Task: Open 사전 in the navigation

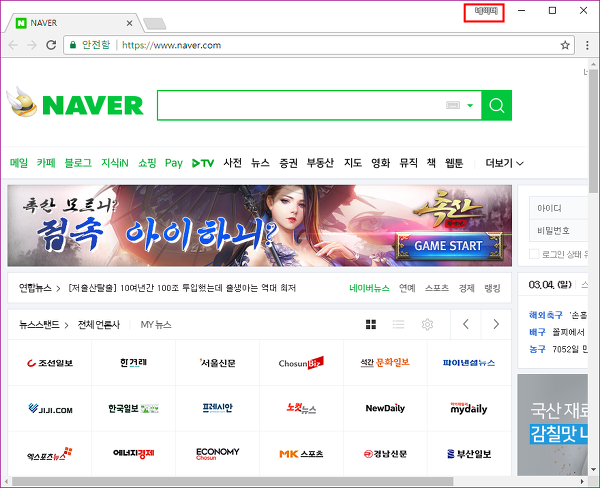Action: (233, 163)
